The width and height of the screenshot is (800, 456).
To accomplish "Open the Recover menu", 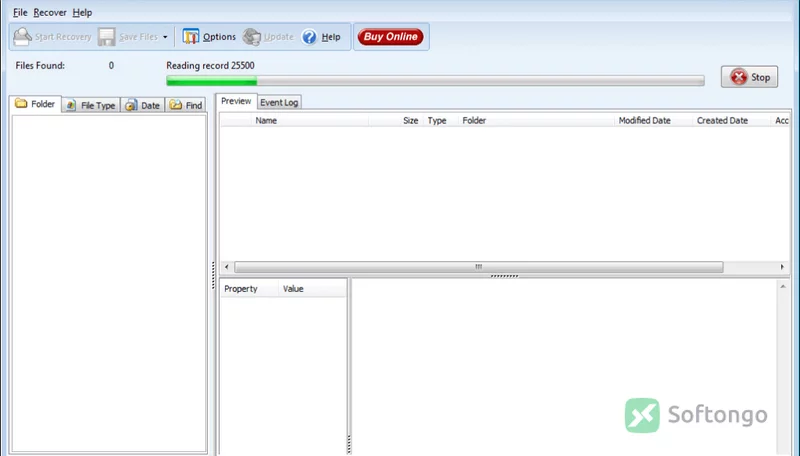I will click(x=50, y=12).
